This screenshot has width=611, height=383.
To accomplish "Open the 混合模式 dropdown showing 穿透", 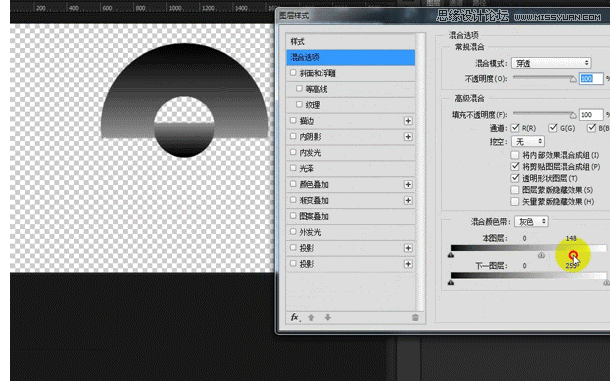I will coord(551,63).
